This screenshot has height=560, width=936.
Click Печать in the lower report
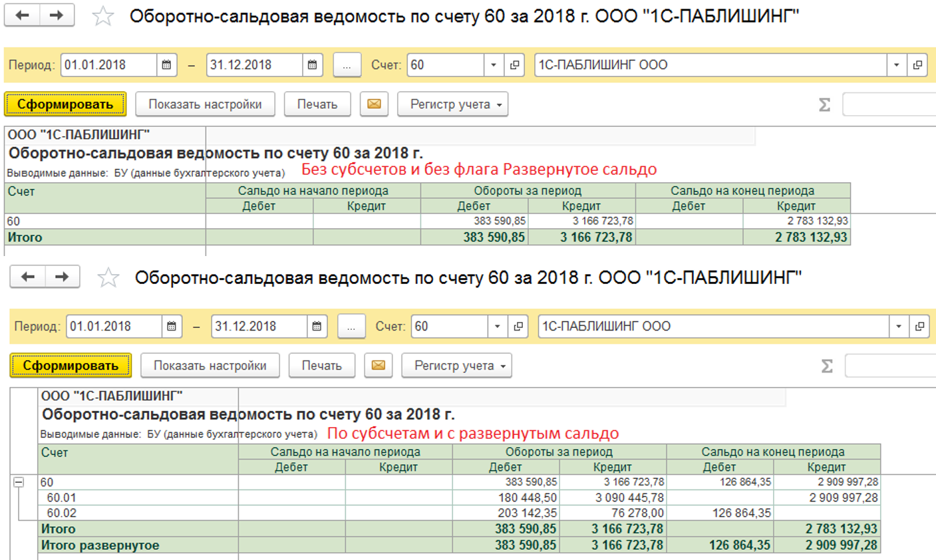[322, 366]
